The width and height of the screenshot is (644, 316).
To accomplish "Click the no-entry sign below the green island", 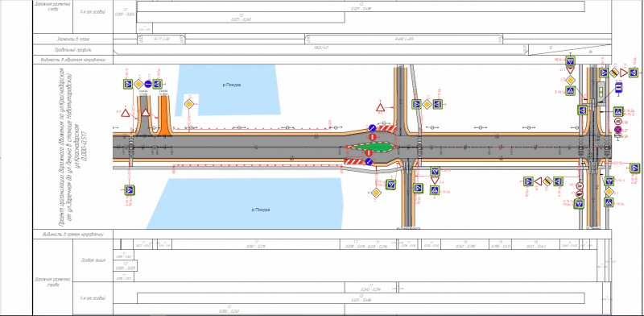I will [x=369, y=153].
